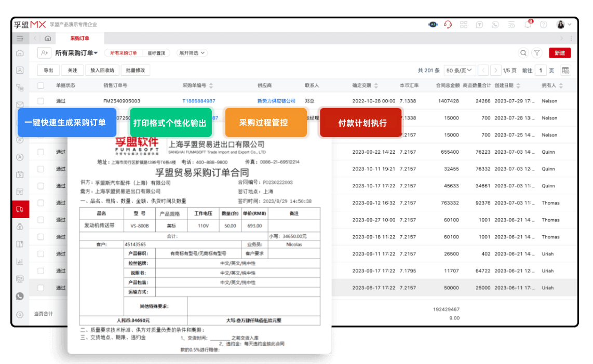Select all orders with the header checkbox
This screenshot has height=364, width=593.
pos(40,86)
